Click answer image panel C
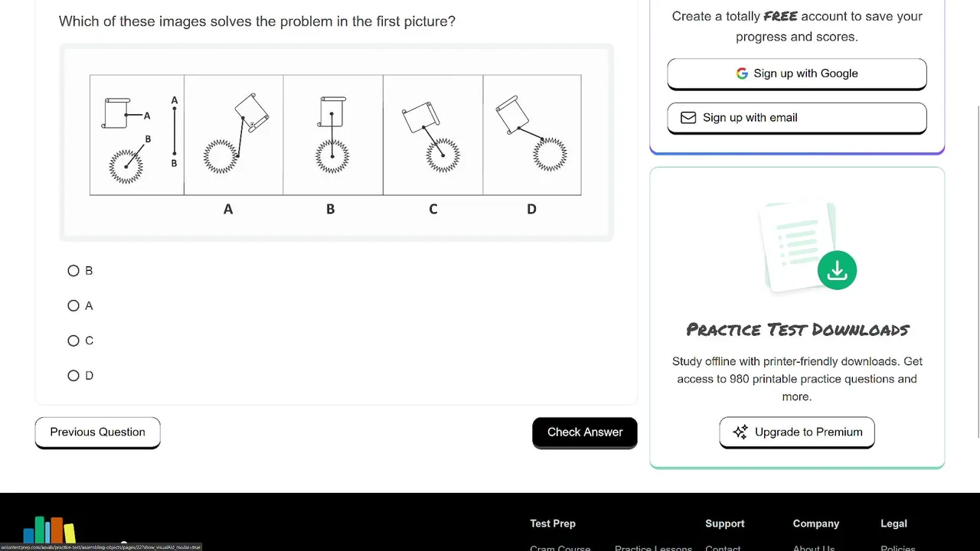 coord(433,135)
